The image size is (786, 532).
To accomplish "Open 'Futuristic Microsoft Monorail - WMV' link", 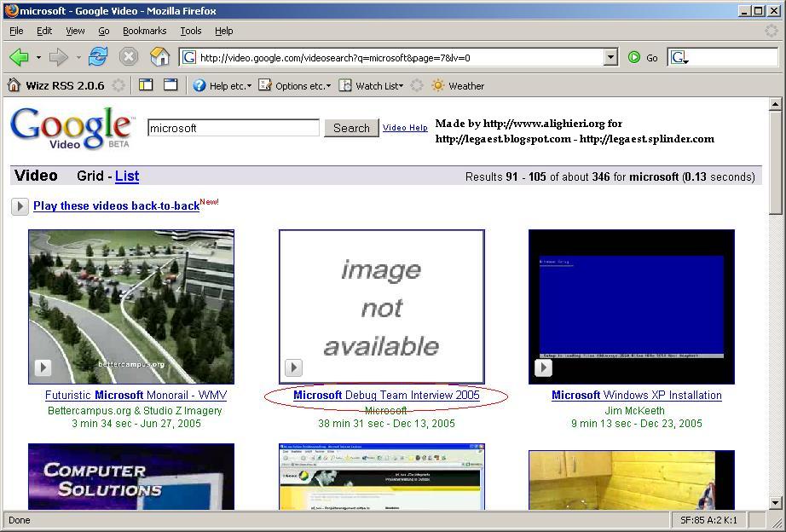I will 136,395.
